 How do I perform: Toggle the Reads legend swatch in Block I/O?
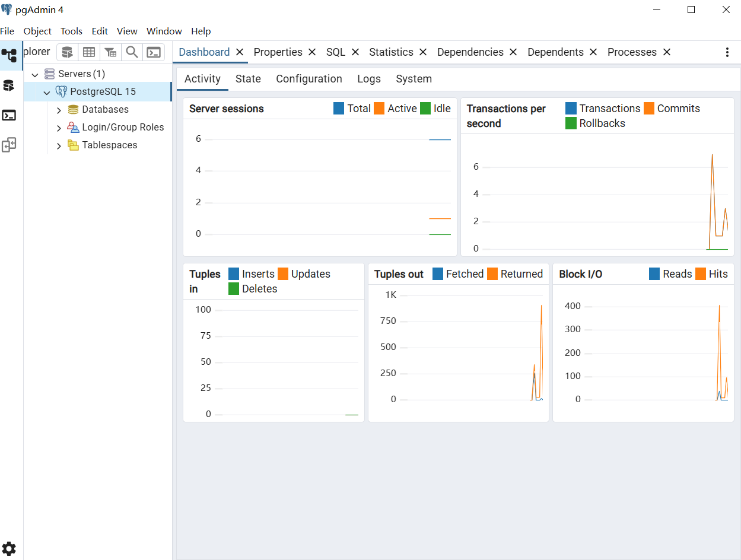[x=654, y=274]
